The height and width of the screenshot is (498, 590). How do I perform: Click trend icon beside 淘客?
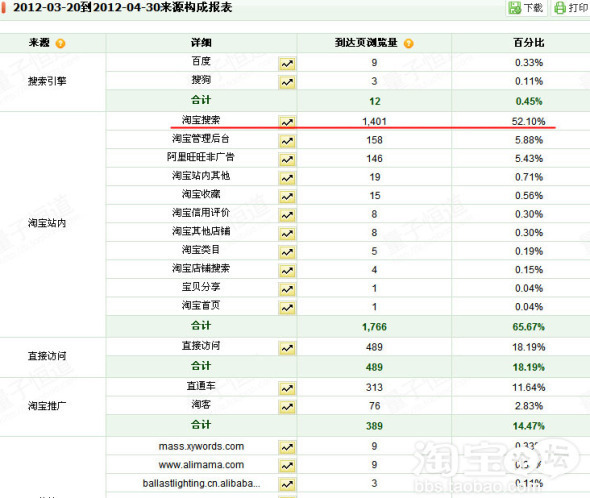point(287,407)
